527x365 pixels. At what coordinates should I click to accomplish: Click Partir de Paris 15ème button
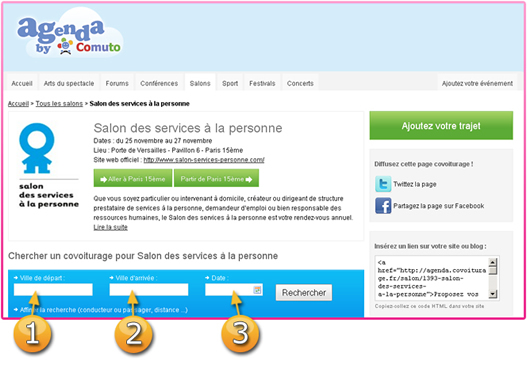pos(216,178)
